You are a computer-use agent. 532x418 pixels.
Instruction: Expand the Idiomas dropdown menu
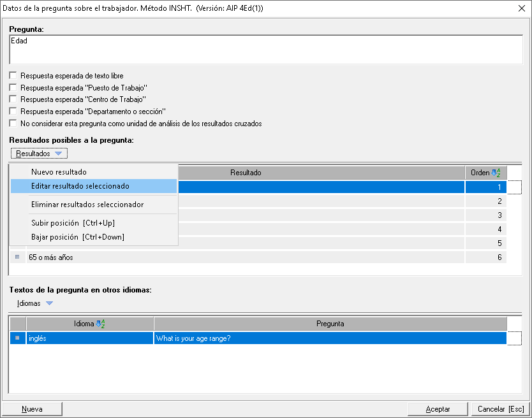35,303
